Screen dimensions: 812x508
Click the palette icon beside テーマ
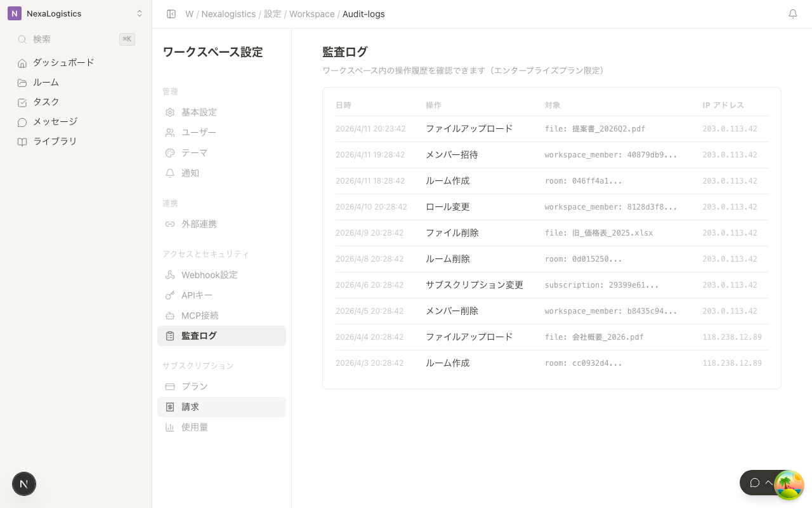tap(170, 153)
